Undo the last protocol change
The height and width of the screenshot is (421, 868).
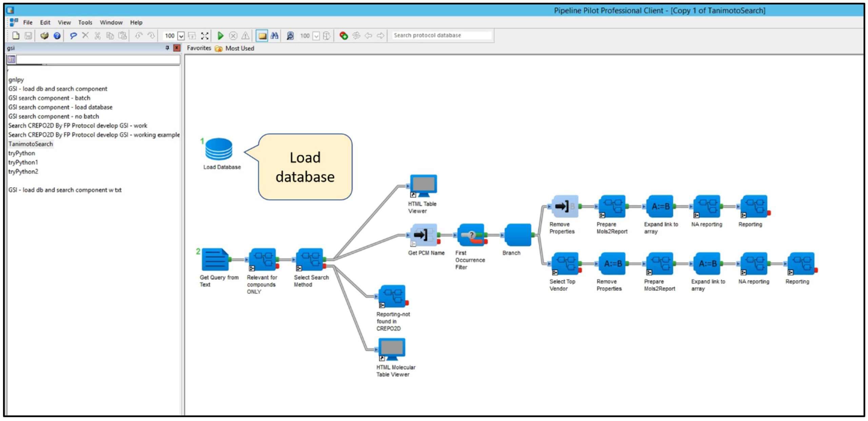pos(138,35)
